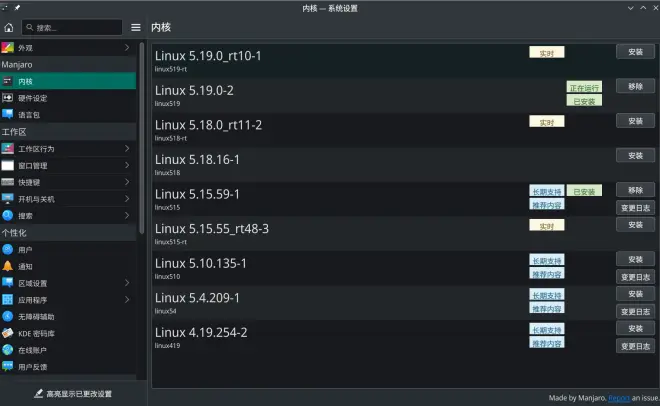660x406 pixels.
Task: Open the 通知 bell icon
Action: pyautogui.click(x=8, y=266)
